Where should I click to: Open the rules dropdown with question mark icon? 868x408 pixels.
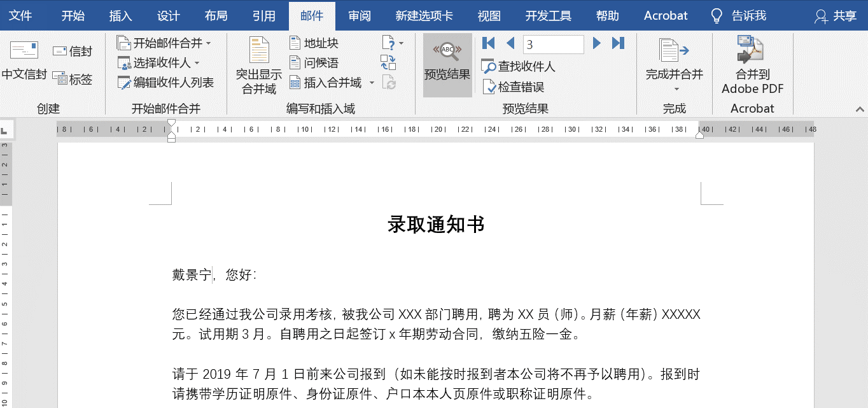pos(393,43)
